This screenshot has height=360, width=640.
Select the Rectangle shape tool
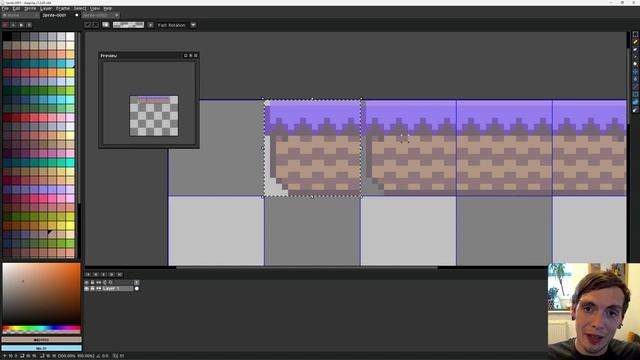(635, 94)
